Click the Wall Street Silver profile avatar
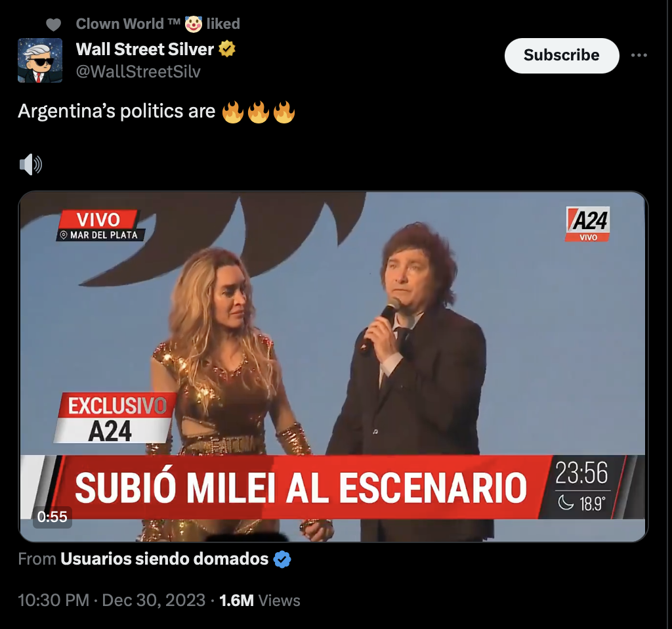 click(x=40, y=60)
